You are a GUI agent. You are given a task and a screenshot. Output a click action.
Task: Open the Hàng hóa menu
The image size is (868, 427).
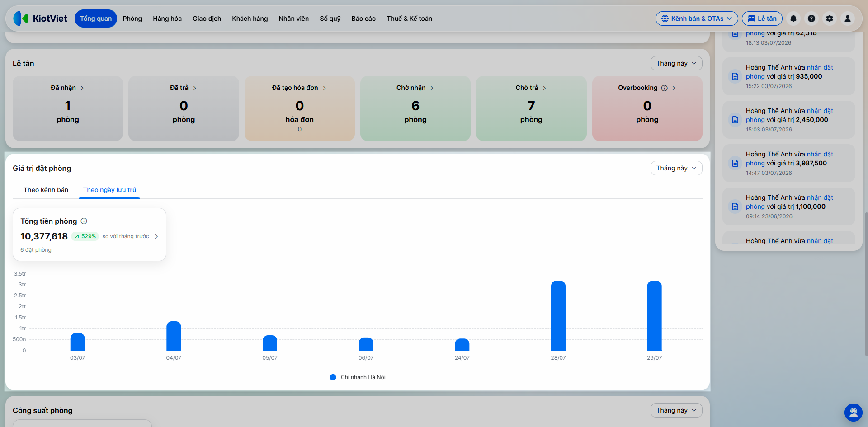(x=167, y=19)
